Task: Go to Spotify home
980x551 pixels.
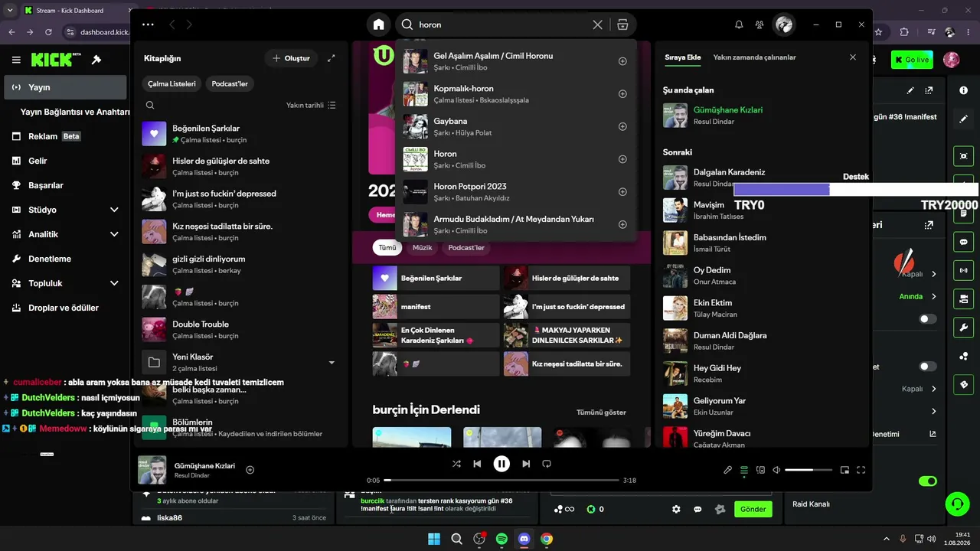Action: tap(378, 24)
